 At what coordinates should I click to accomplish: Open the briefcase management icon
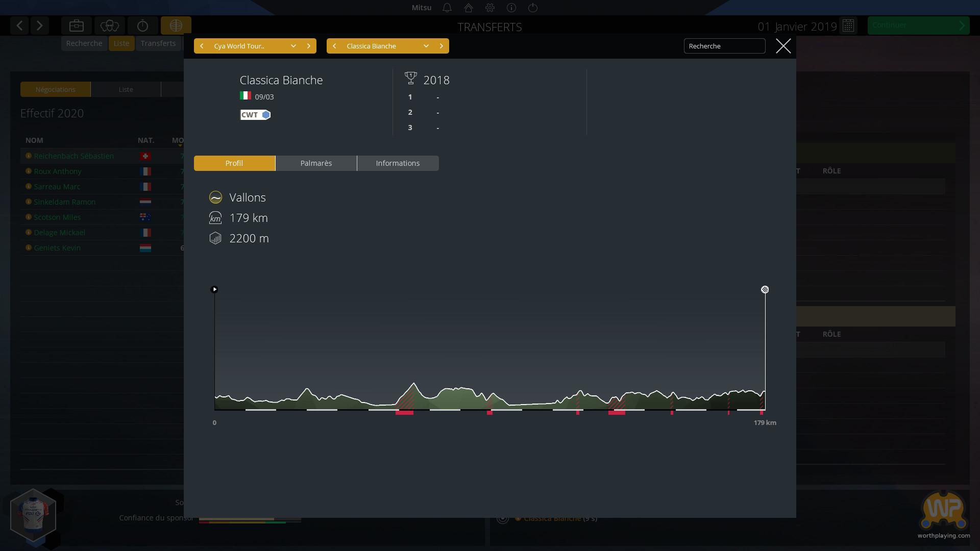pos(77,26)
